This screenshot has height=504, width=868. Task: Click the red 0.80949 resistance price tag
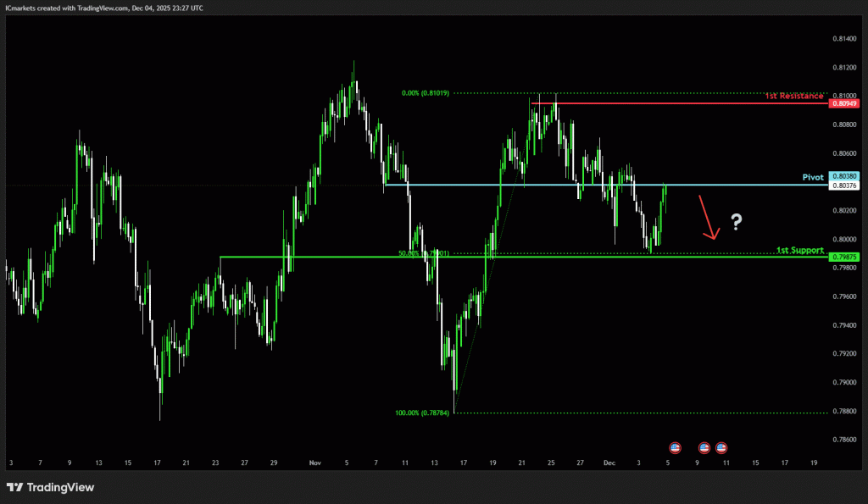pyautogui.click(x=844, y=103)
